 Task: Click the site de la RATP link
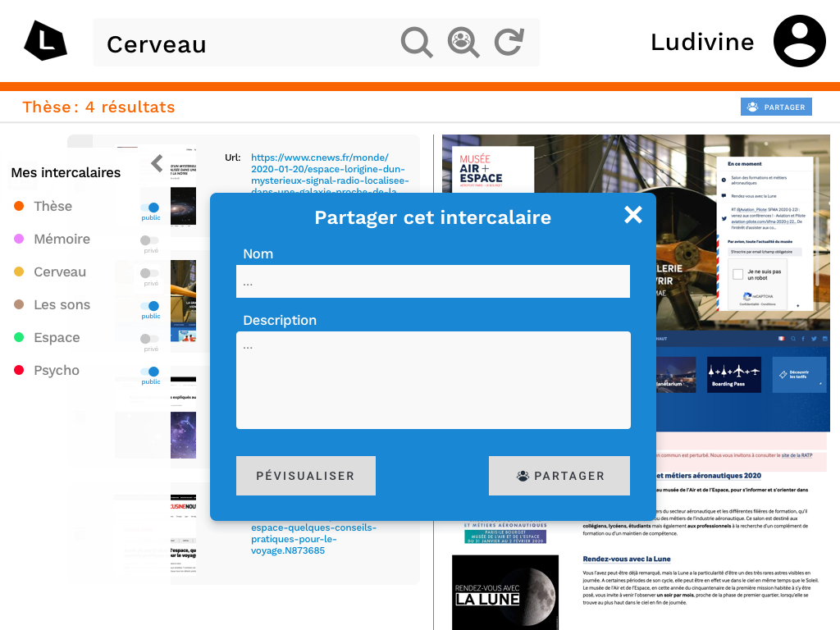tap(797, 455)
